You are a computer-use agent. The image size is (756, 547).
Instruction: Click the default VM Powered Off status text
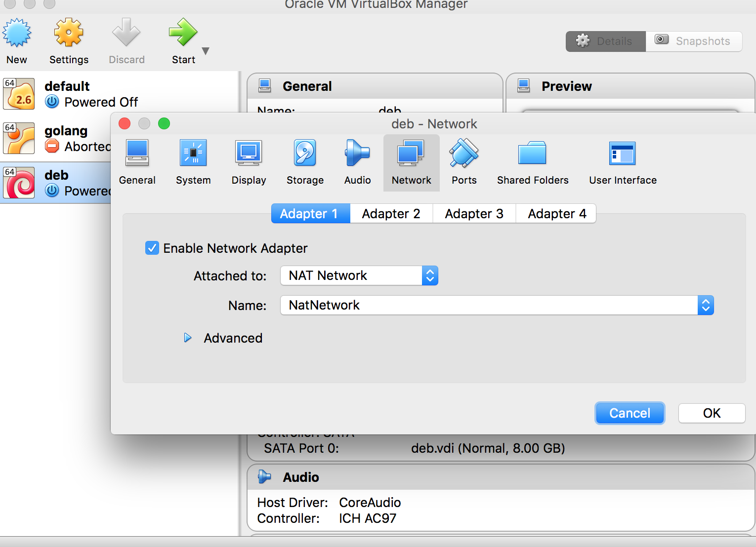point(101,102)
